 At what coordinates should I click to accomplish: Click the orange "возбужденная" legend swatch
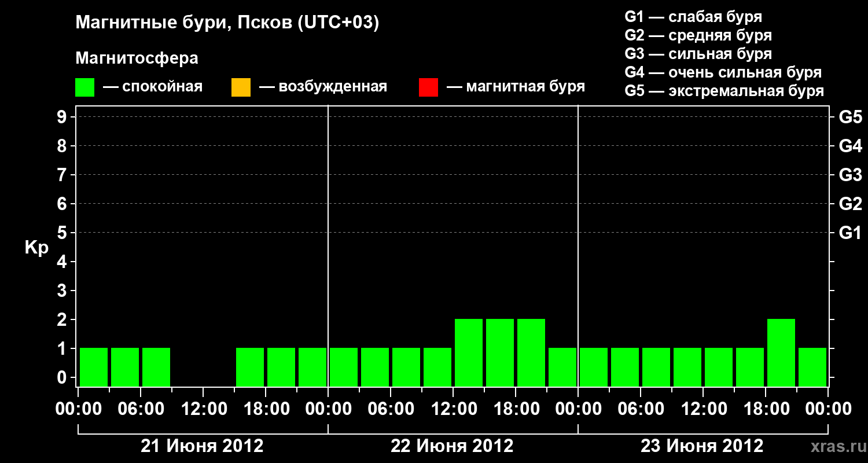point(241,87)
